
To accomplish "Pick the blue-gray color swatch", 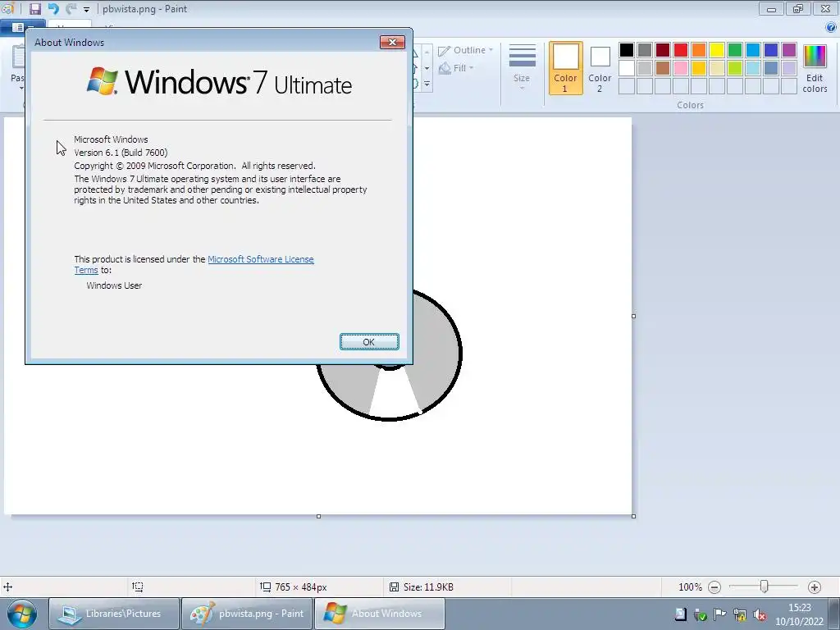I will click(x=771, y=68).
